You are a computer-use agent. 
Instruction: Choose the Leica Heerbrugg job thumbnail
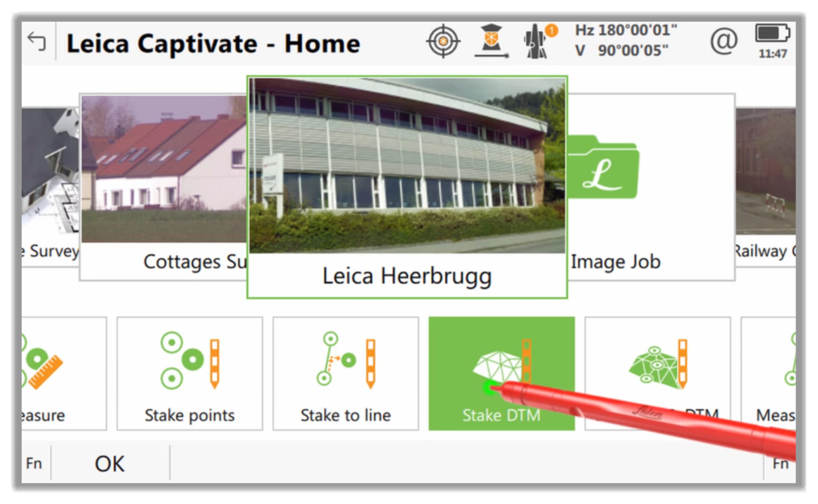[x=407, y=188]
